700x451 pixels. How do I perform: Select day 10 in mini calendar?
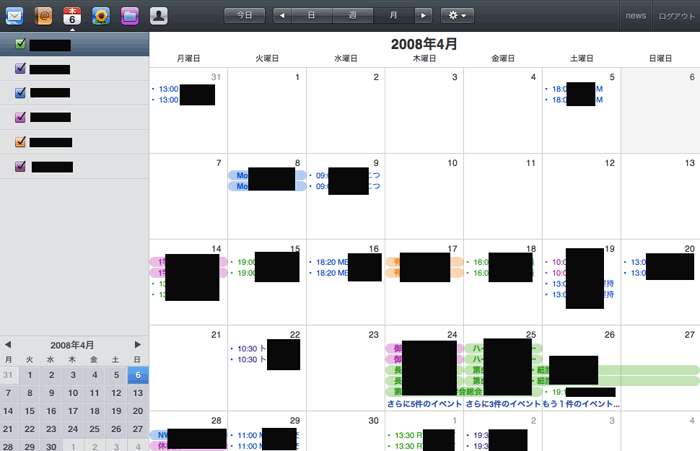pyautogui.click(x=73, y=393)
